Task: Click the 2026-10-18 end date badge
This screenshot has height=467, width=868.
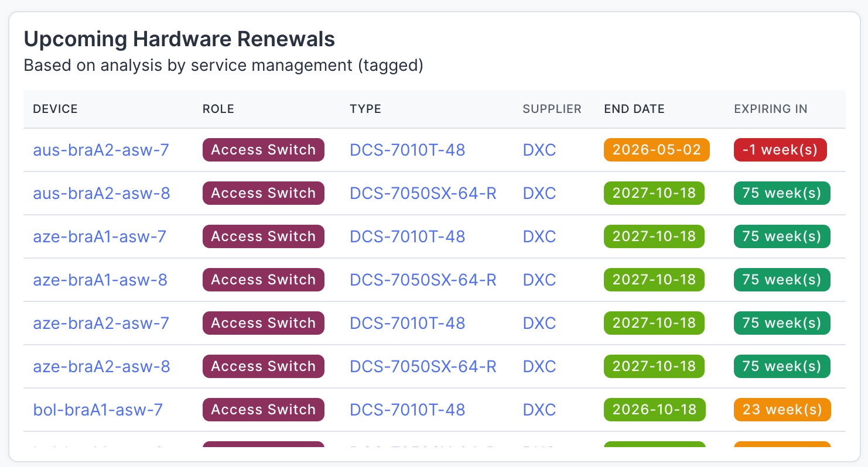Action: click(x=655, y=410)
